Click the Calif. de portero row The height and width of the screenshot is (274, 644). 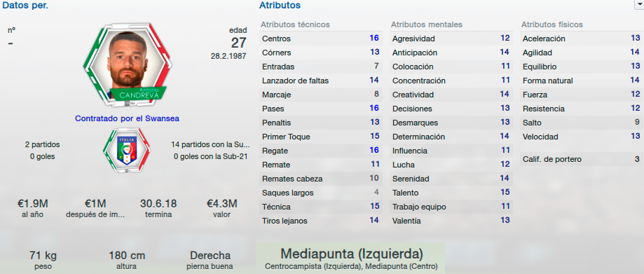(x=581, y=159)
